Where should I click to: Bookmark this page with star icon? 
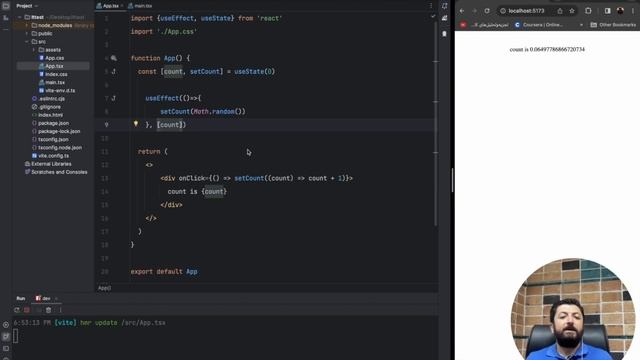point(572,11)
